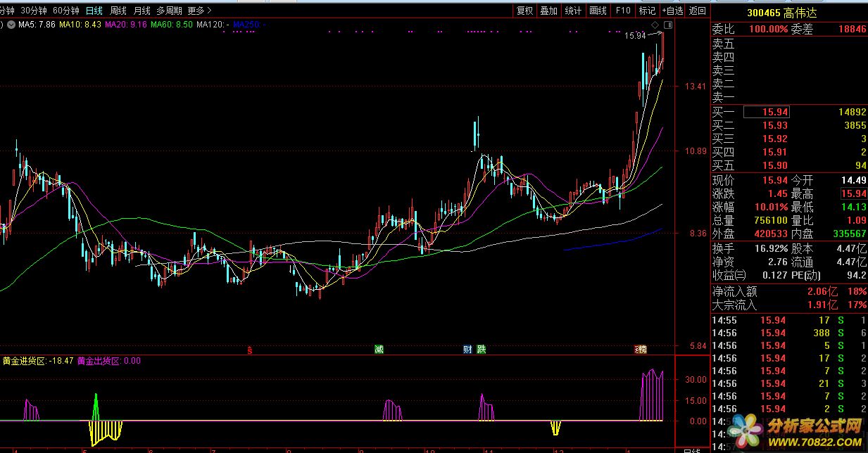Click the red S event marker
Viewport: 868px width, 453px height.
click(x=251, y=349)
